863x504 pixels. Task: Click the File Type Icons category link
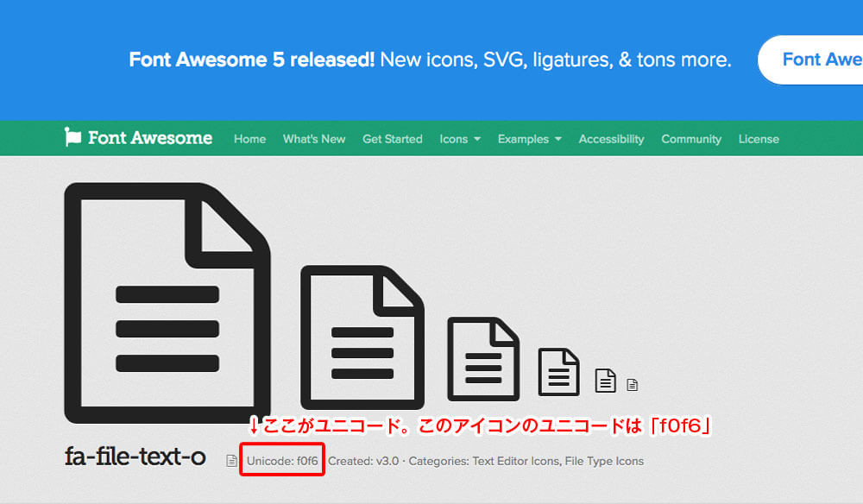coord(604,461)
